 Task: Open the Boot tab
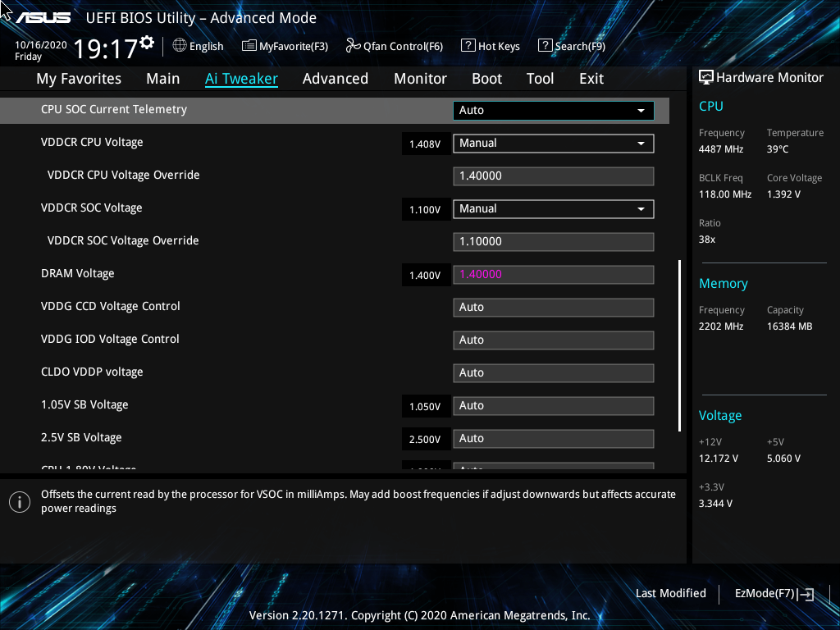click(x=487, y=79)
